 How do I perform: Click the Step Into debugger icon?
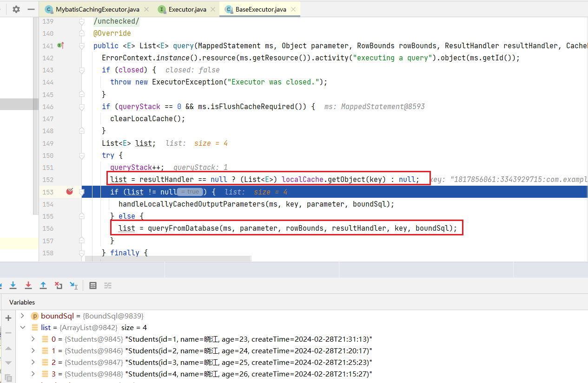coord(13,285)
